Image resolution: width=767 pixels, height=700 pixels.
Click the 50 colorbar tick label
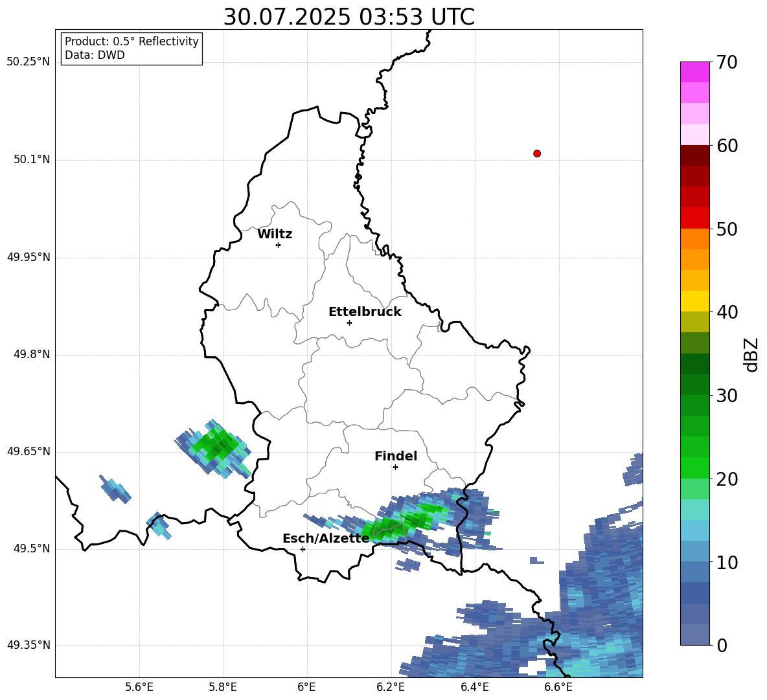tap(727, 229)
